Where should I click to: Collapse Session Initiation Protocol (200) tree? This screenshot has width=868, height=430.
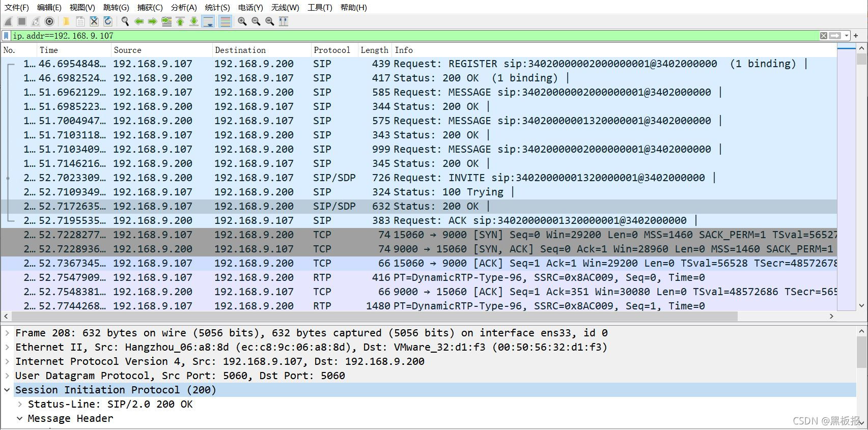(7, 390)
